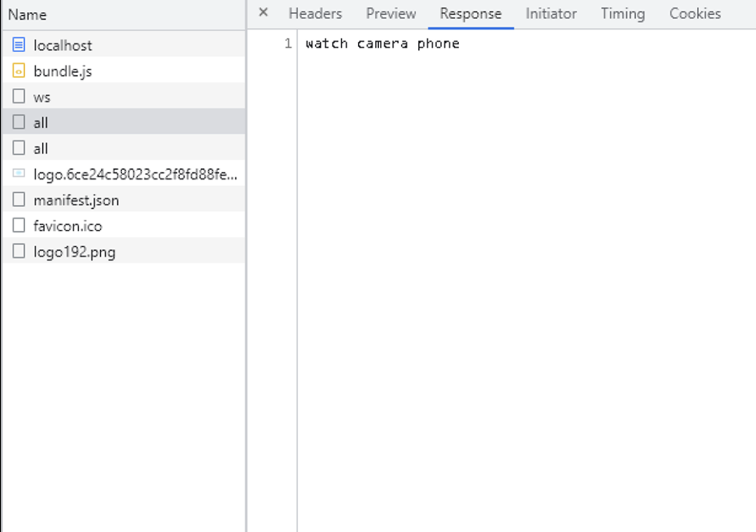Click the icon beside ws request
The height and width of the screenshot is (532, 756).
[x=19, y=97]
